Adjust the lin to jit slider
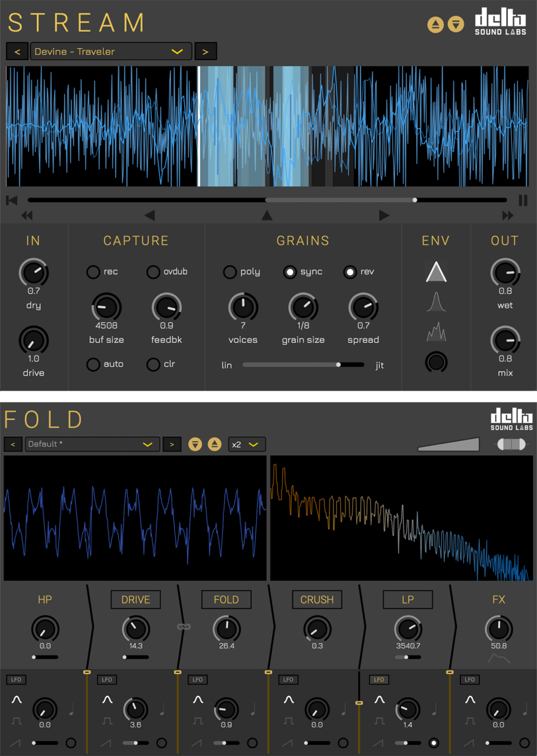Screen dimensions: 537x756 click(338, 365)
